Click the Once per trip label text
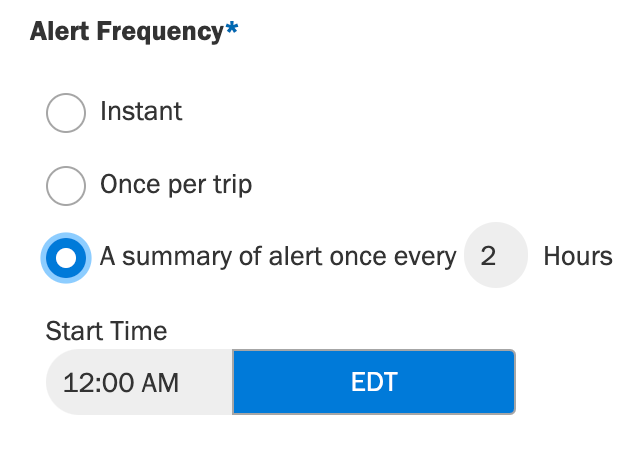This screenshot has width=644, height=454. point(176,184)
